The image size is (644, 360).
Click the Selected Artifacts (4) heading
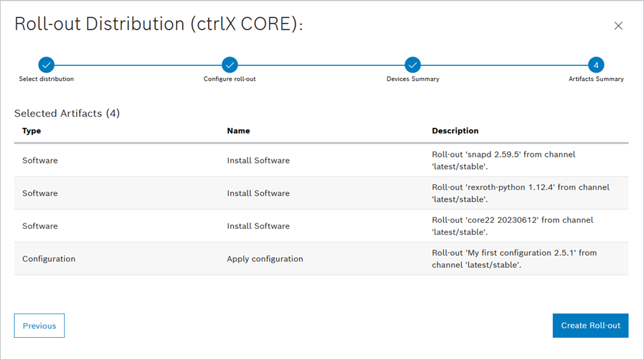[67, 113]
